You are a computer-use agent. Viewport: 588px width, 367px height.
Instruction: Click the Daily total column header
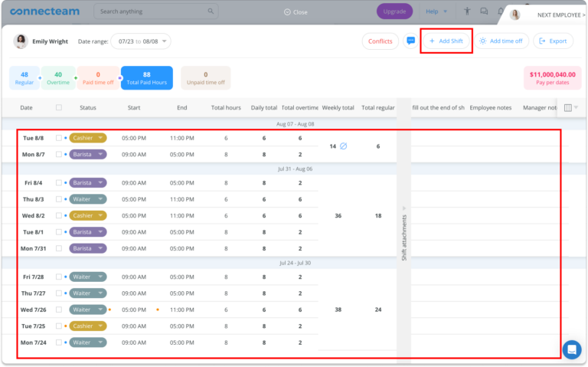pyautogui.click(x=264, y=108)
